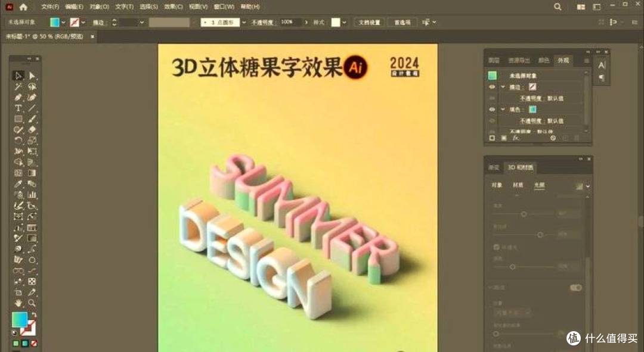Screen dimensions: 644x352
Task: Open fill color dropdown in control bar
Action: [63, 22]
